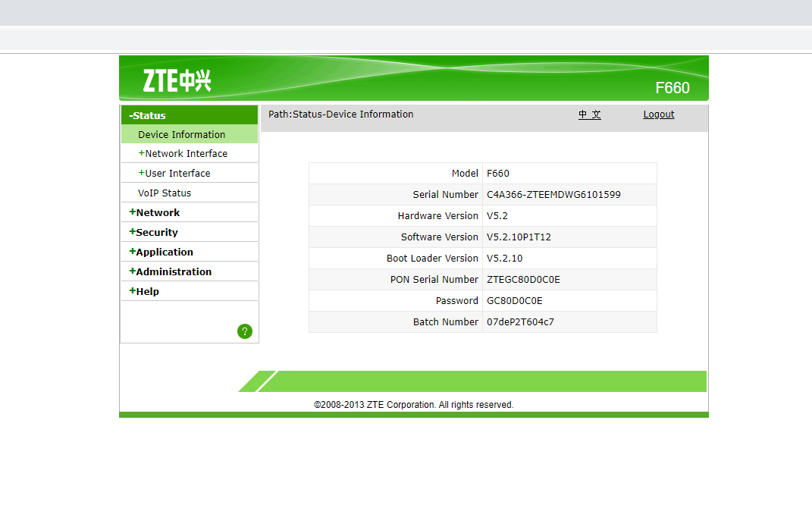Expand the Administration menu section

[x=171, y=272]
